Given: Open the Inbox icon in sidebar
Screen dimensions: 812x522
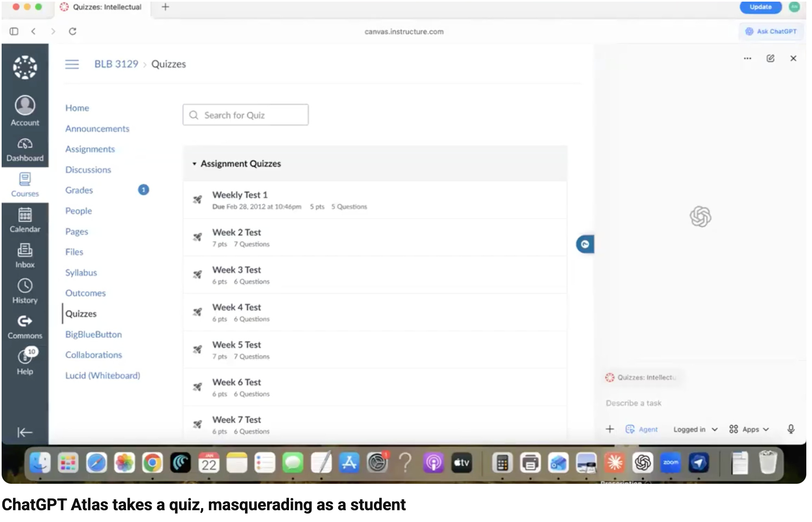Looking at the screenshot, I should point(25,256).
